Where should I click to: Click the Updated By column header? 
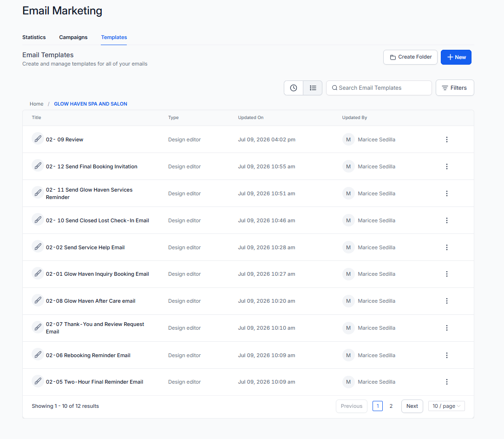click(x=354, y=118)
